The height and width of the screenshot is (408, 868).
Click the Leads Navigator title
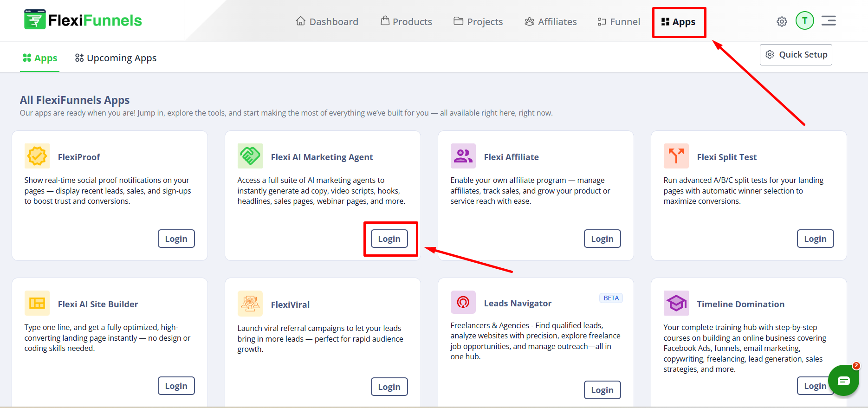pyautogui.click(x=518, y=303)
